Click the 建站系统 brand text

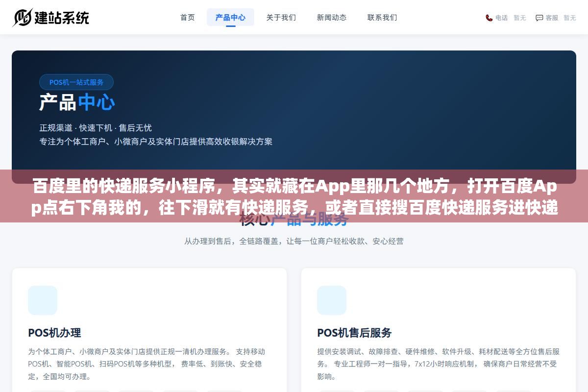pyautogui.click(x=62, y=18)
